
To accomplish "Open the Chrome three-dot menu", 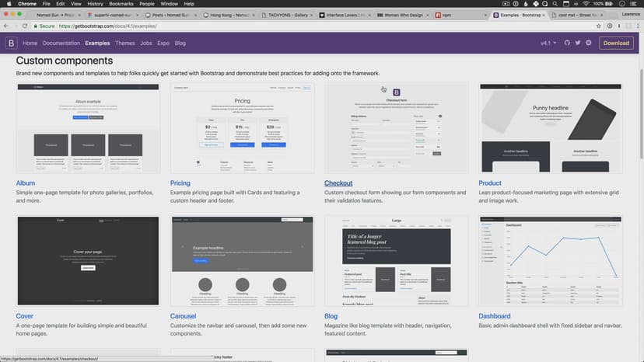I will coord(637,26).
